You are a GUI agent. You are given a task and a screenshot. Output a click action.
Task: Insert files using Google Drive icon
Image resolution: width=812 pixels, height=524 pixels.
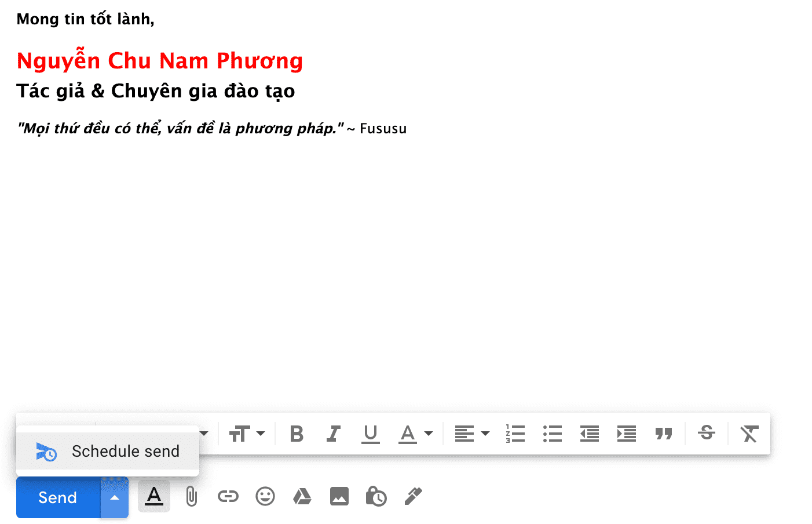click(x=302, y=496)
